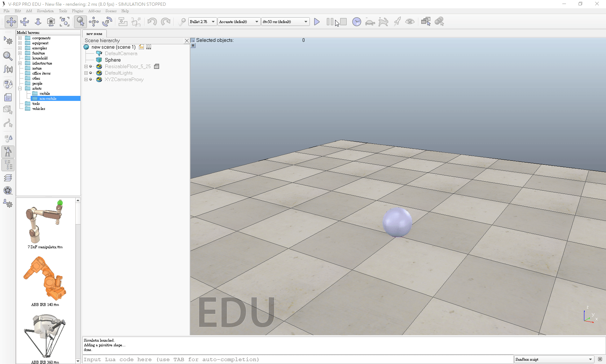Open Sandbox script dropdown
The width and height of the screenshot is (606, 364).
[x=554, y=359]
